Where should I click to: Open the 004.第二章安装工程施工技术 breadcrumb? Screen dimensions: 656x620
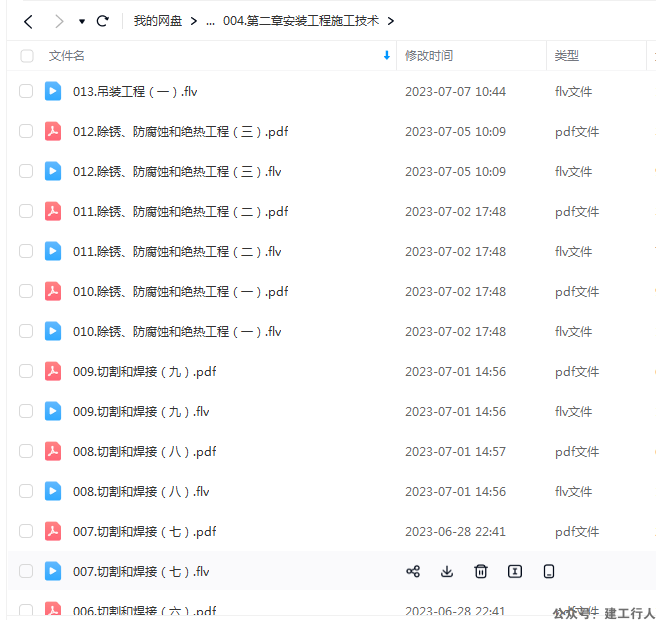pos(301,20)
